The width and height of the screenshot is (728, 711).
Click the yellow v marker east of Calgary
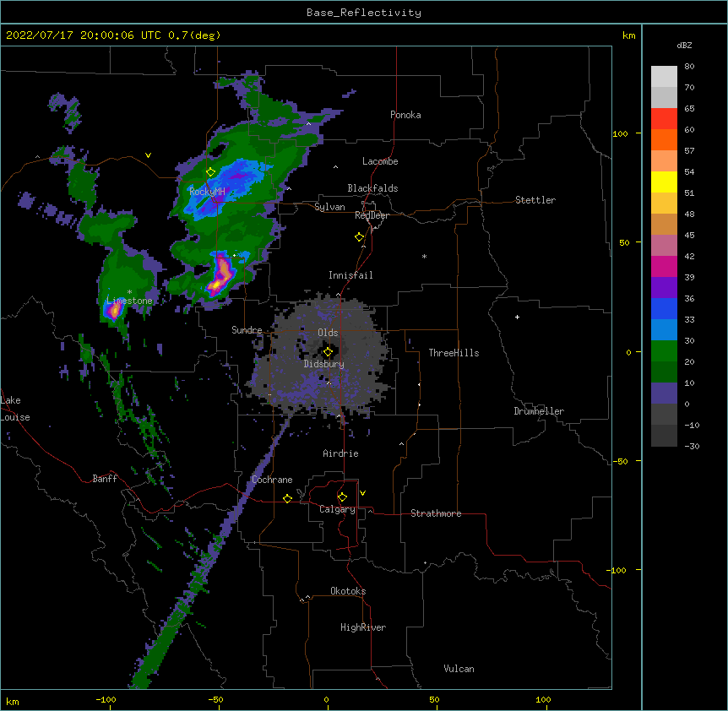362,493
